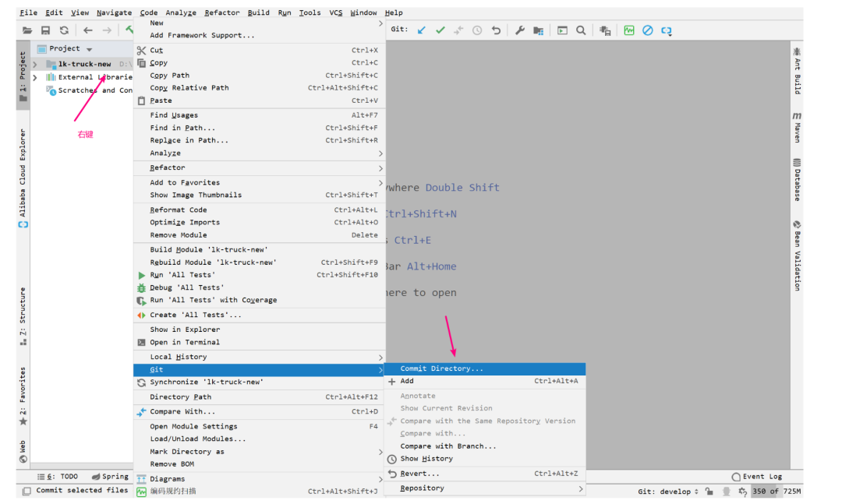842x504 pixels.
Task: Choose Show in Explorer menu entry
Action: [x=260, y=330]
